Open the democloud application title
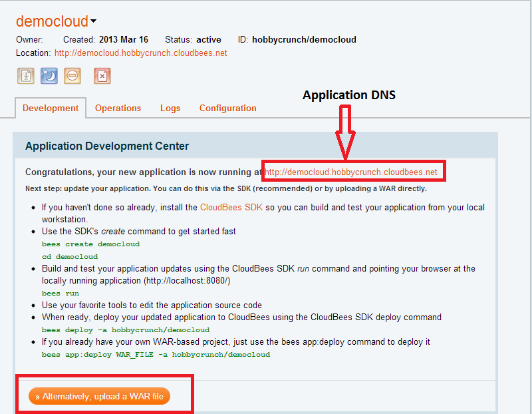 click(53, 21)
